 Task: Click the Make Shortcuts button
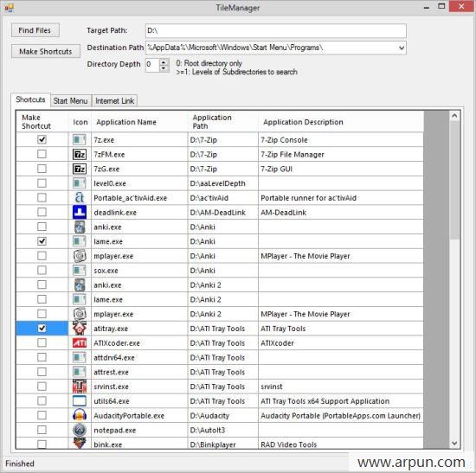(46, 51)
